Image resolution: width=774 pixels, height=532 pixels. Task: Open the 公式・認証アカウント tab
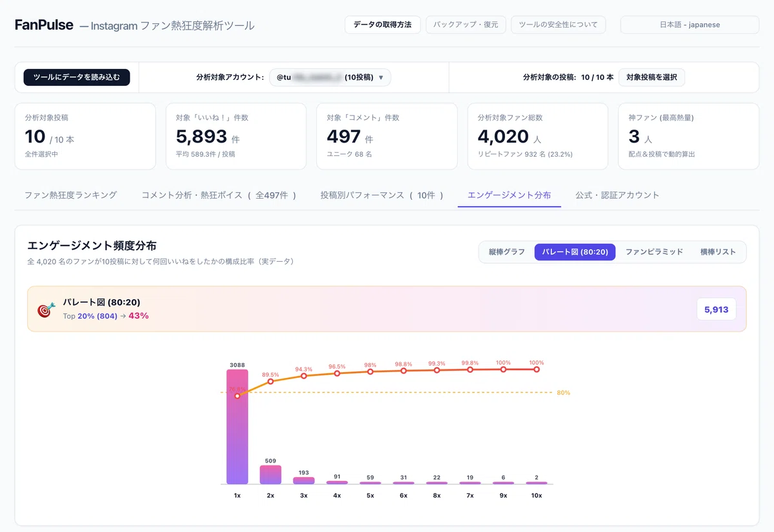click(617, 195)
